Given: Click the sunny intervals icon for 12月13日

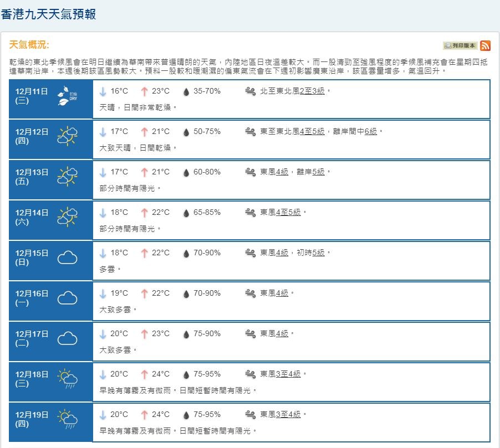Looking at the screenshot, I should (67, 177).
